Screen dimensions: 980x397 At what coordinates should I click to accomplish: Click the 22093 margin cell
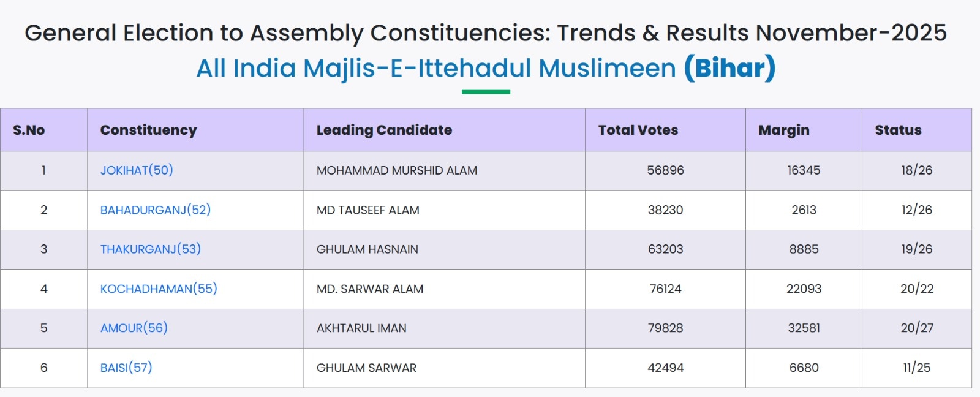coord(804,289)
